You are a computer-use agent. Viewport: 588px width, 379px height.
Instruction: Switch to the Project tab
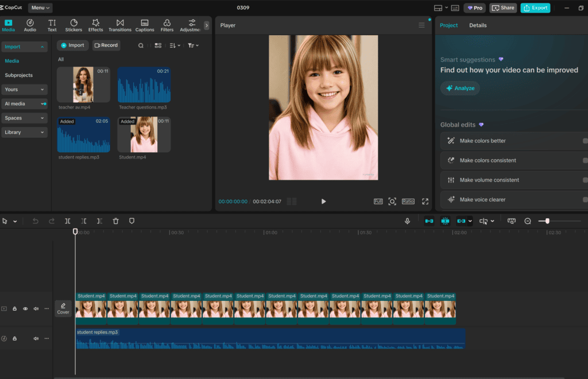tap(448, 25)
